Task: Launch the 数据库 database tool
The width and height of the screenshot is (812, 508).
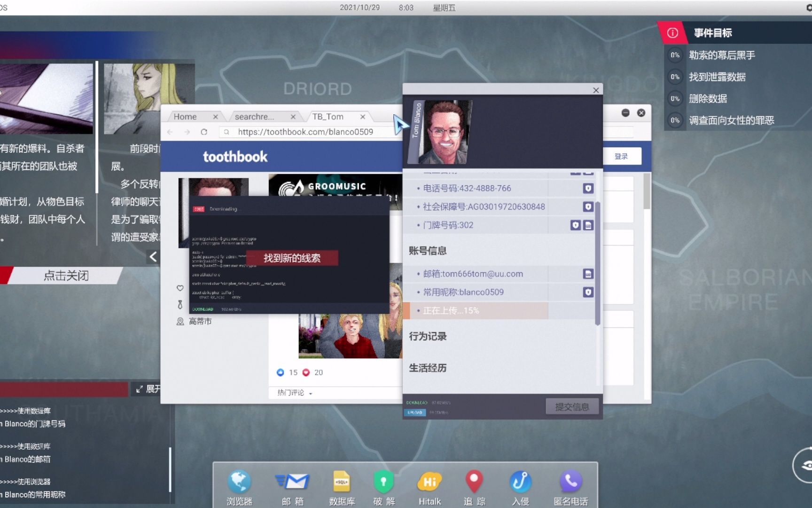Action: tap(342, 488)
